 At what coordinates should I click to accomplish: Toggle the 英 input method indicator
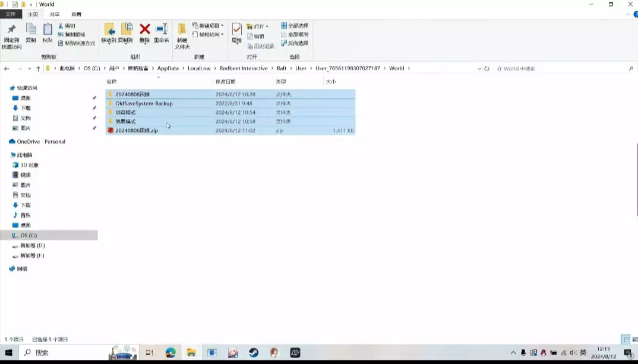coord(583,352)
